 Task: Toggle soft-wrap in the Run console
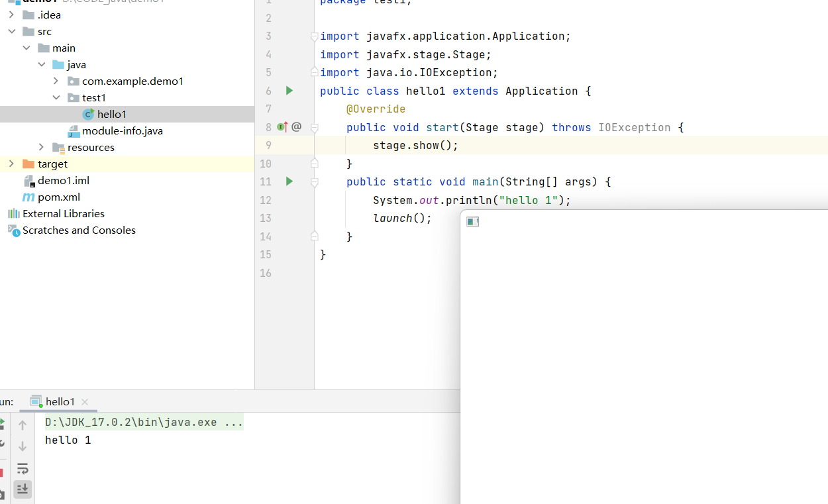point(23,469)
